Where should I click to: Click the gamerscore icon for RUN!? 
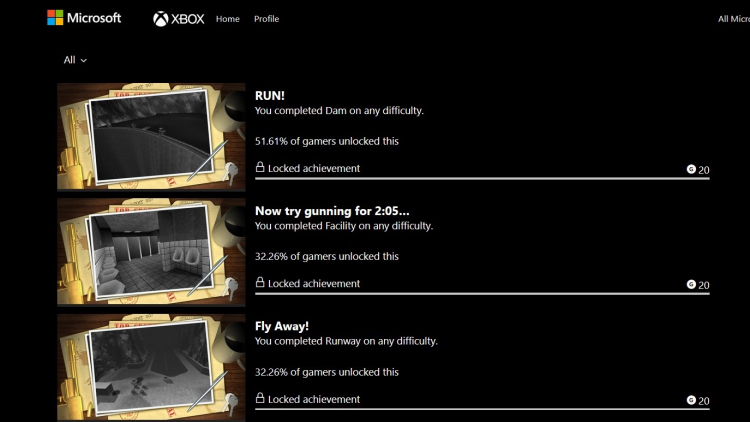[691, 169]
